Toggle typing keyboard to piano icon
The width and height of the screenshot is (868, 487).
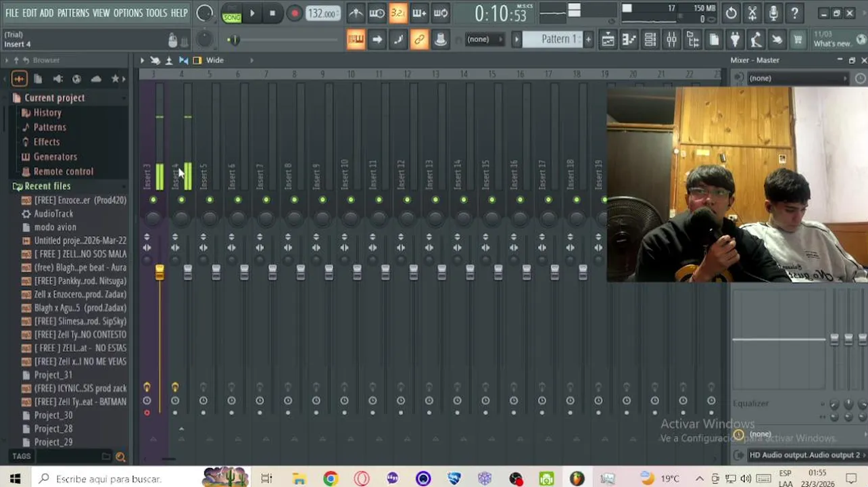click(x=356, y=39)
